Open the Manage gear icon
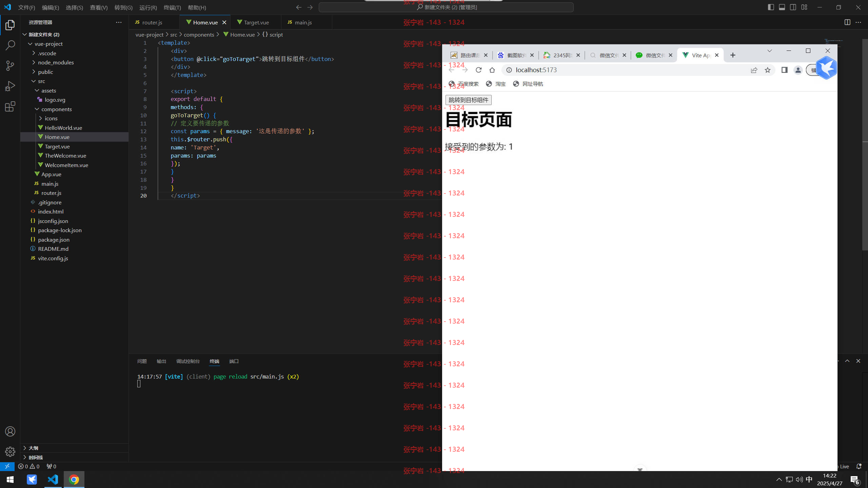Screen dimensions: 868x488 10,451
